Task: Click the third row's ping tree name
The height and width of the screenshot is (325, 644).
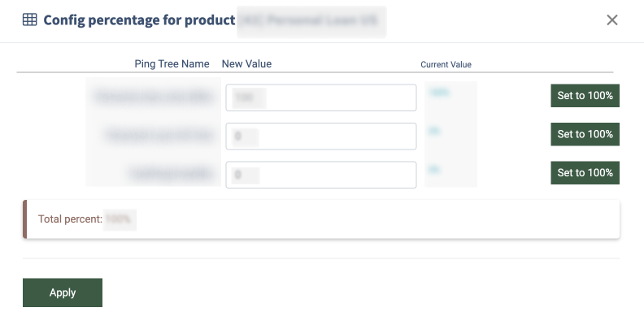Action: pyautogui.click(x=171, y=175)
